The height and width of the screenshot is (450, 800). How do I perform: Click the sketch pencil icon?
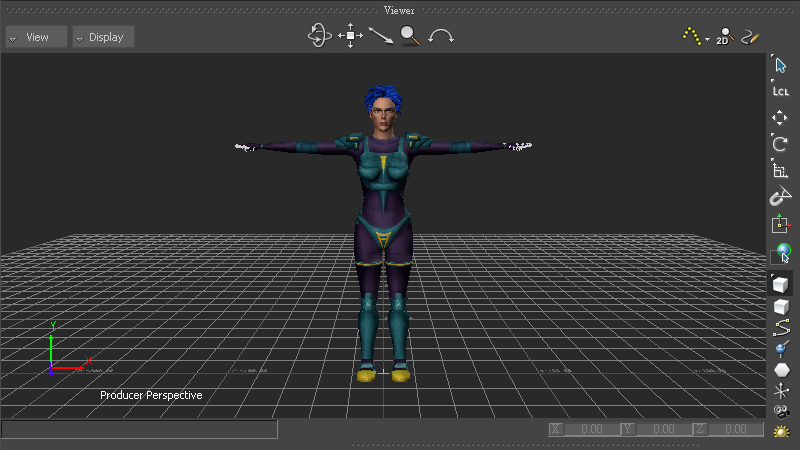(x=749, y=37)
